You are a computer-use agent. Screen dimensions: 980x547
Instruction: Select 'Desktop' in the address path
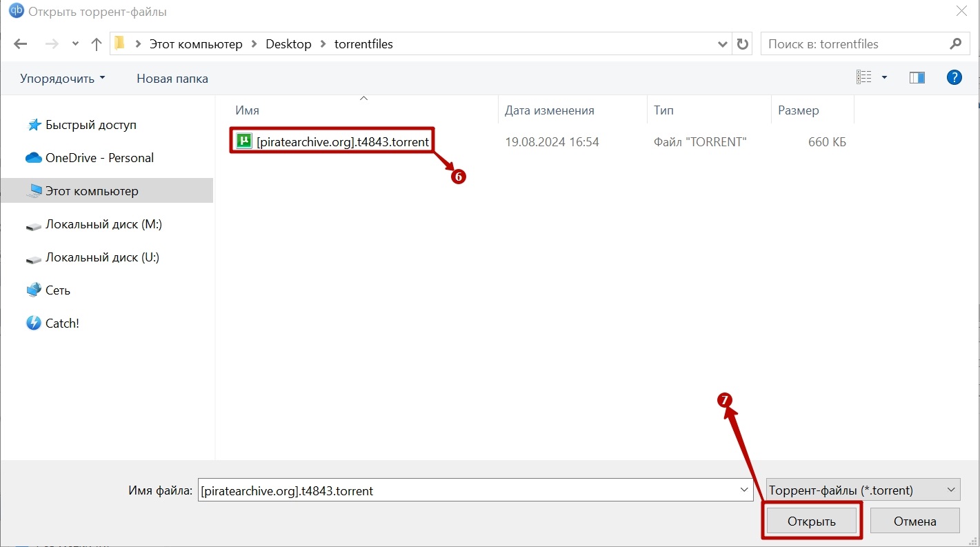[x=288, y=44]
